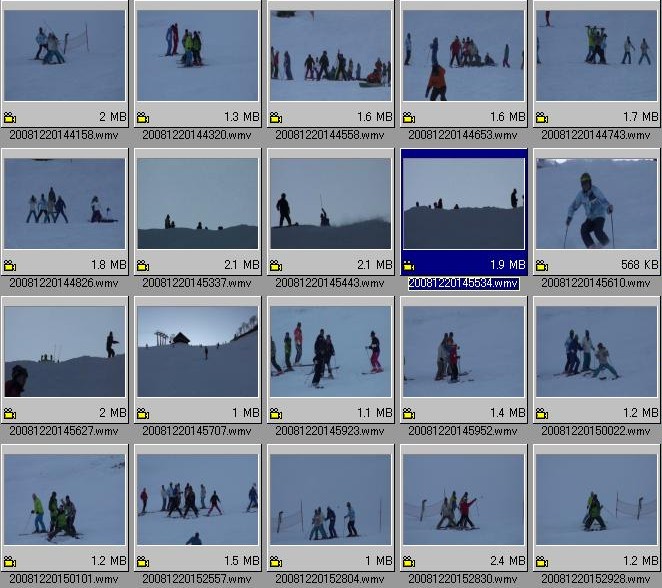Screen dimensions: 662x588
Task: Click filename 20081220152804.wmv
Action: click(330, 579)
